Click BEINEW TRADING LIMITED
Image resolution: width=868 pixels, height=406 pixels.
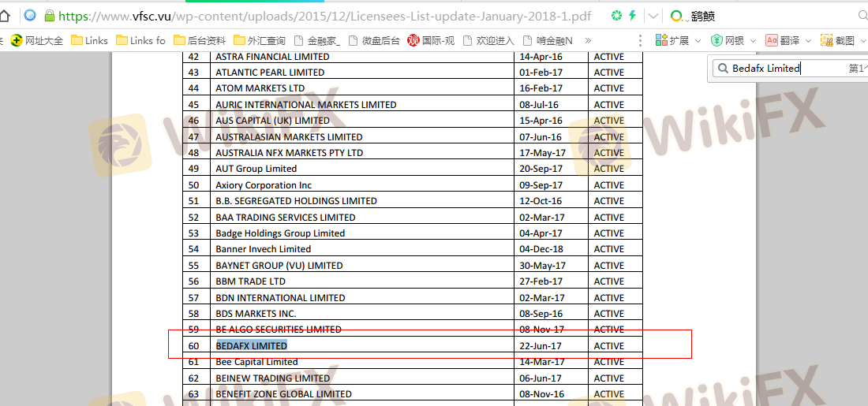(273, 378)
